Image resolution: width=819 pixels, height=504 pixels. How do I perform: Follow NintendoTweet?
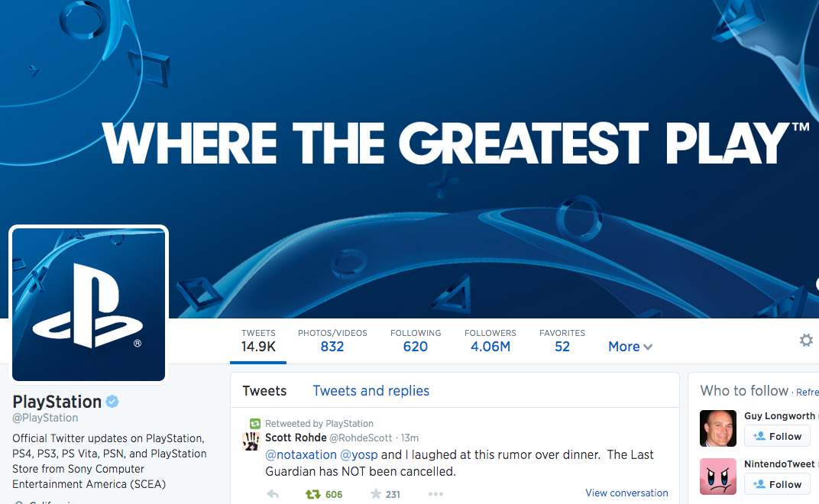[x=777, y=484]
